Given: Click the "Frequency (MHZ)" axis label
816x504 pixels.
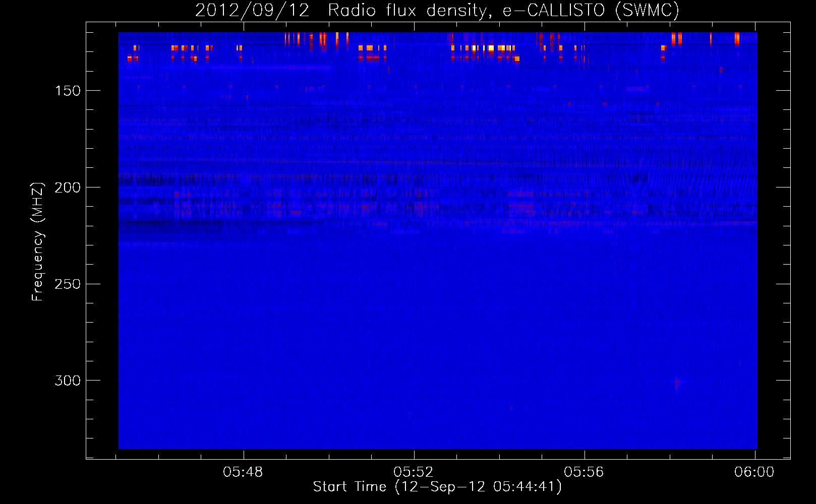Looking at the screenshot, I should [x=38, y=242].
